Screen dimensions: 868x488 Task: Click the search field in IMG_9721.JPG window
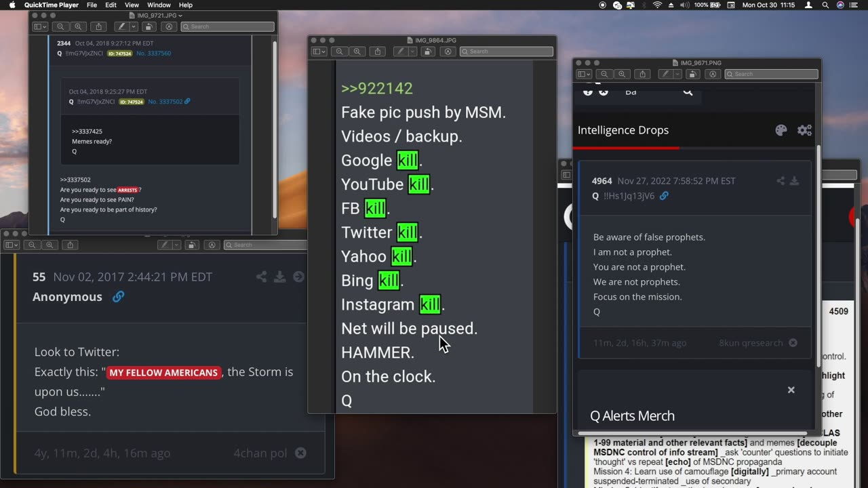228,26
